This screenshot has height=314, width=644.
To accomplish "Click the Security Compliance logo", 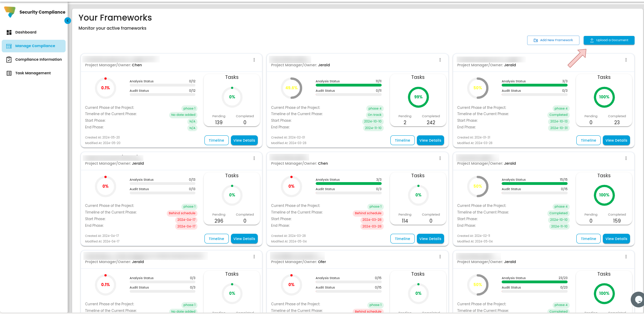I will tap(10, 12).
